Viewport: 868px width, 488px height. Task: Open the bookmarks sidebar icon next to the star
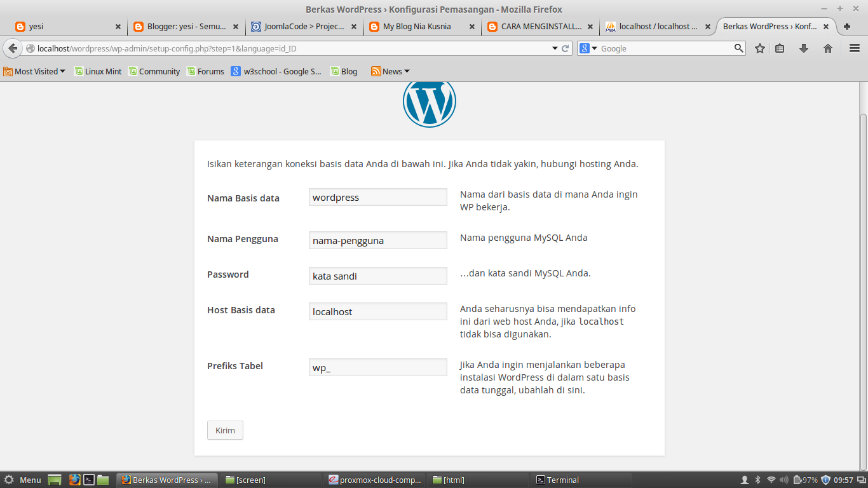(780, 48)
